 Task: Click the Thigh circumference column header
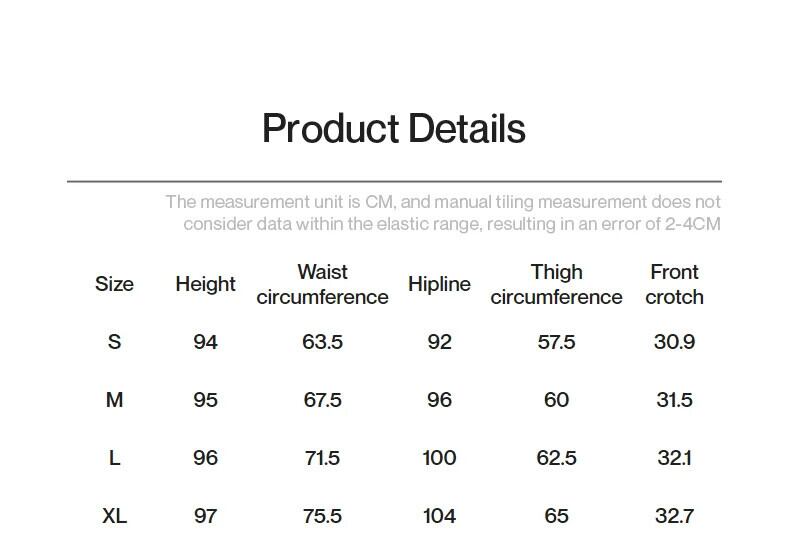click(556, 284)
